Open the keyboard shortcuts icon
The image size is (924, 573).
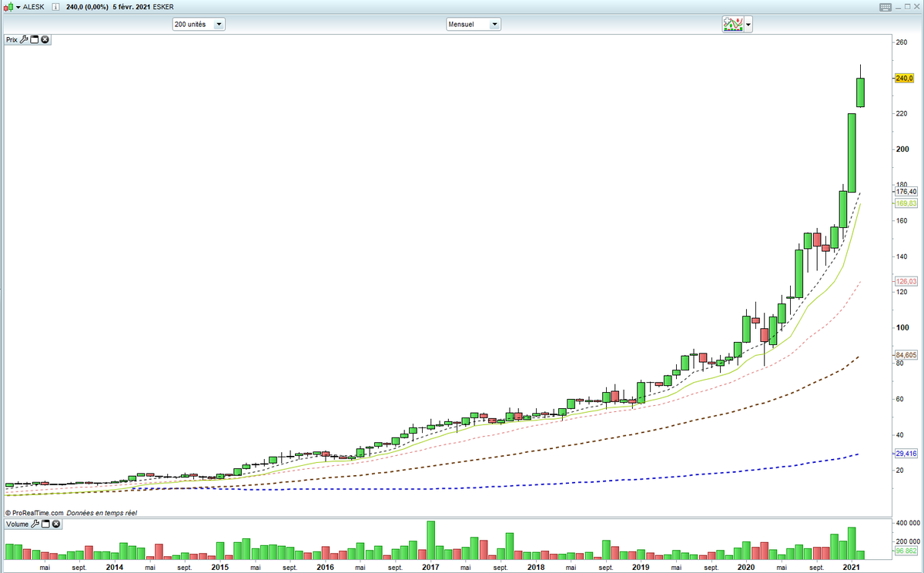(x=884, y=7)
